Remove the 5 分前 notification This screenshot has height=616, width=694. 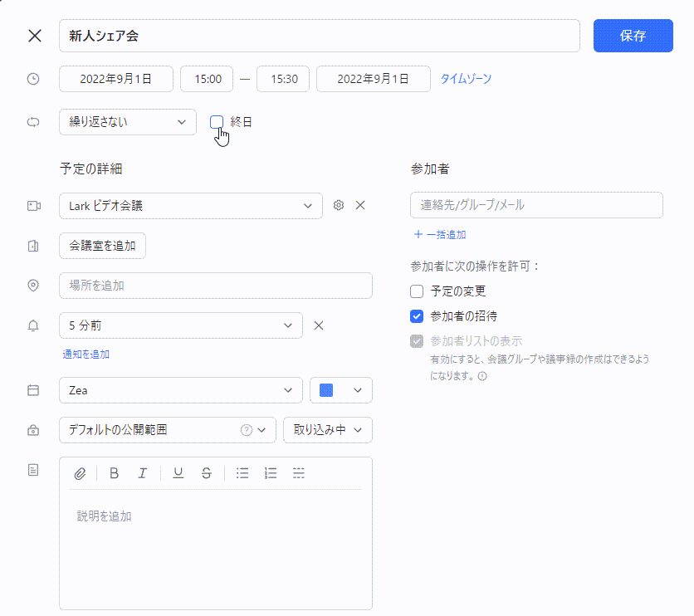(x=319, y=325)
